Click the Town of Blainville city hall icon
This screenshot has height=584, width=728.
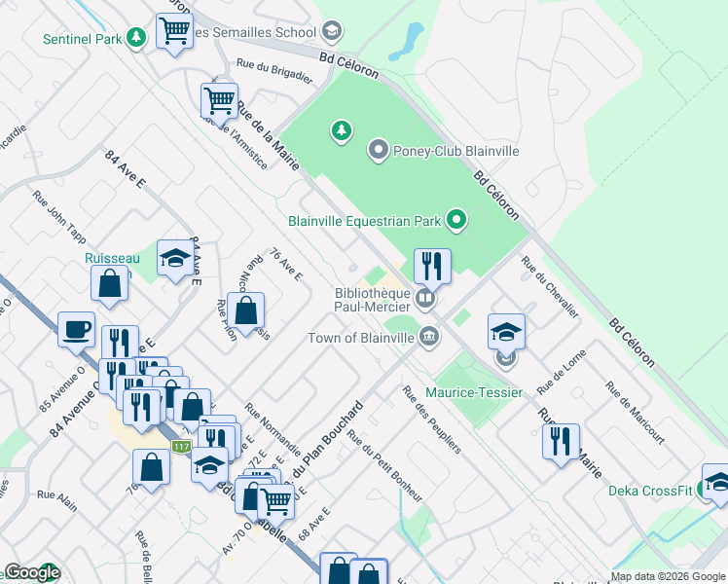pyautogui.click(x=429, y=337)
